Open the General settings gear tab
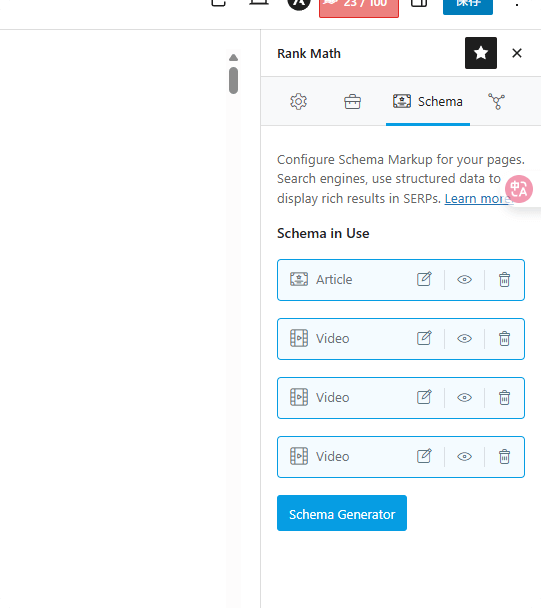Image resolution: width=541 pixels, height=608 pixels. (x=298, y=102)
